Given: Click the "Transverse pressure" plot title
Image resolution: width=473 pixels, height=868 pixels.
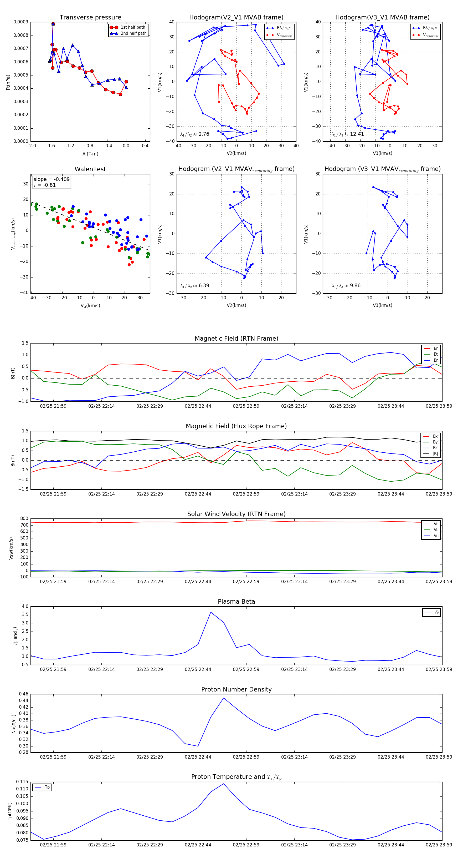Looking at the screenshot, I should click(x=90, y=17).
